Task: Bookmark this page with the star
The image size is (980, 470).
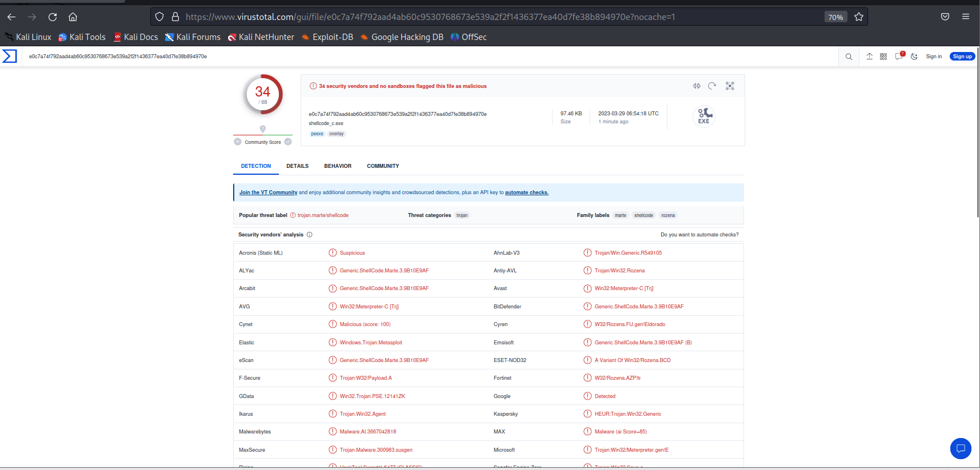Action: pos(858,17)
